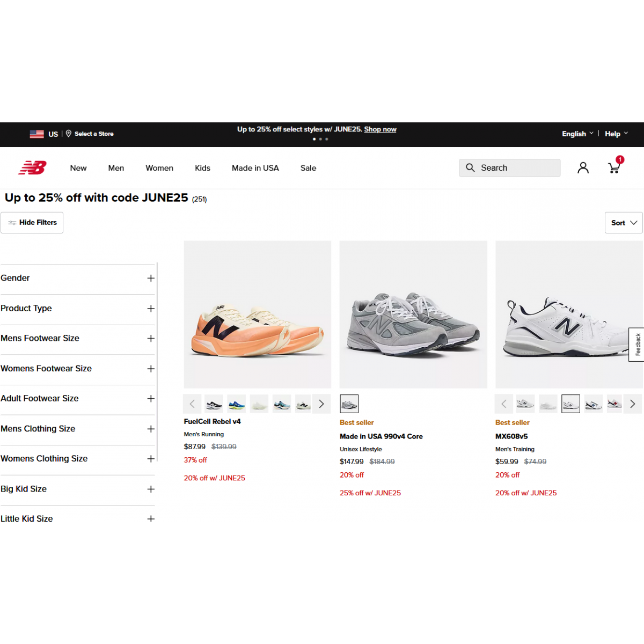644x644 pixels.
Task: Click the US flag icon
Action: [x=36, y=134]
